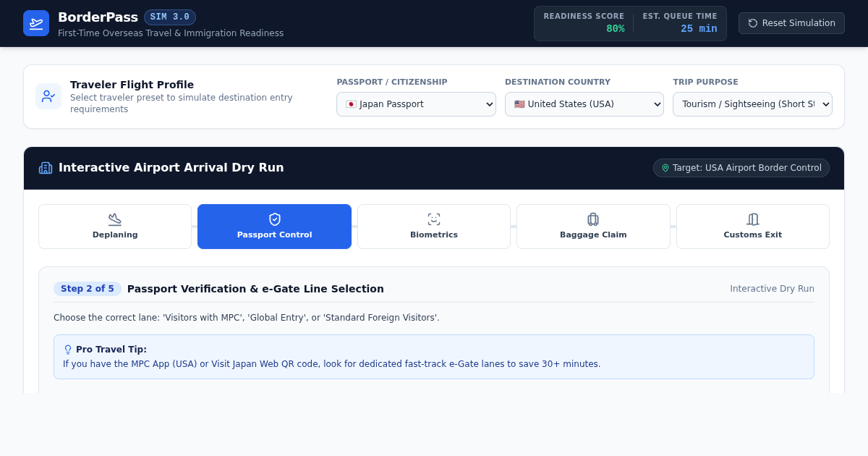868x456 pixels.
Task: Click the lightbulb icon beside Pro Travel Tip
Action: 68,350
